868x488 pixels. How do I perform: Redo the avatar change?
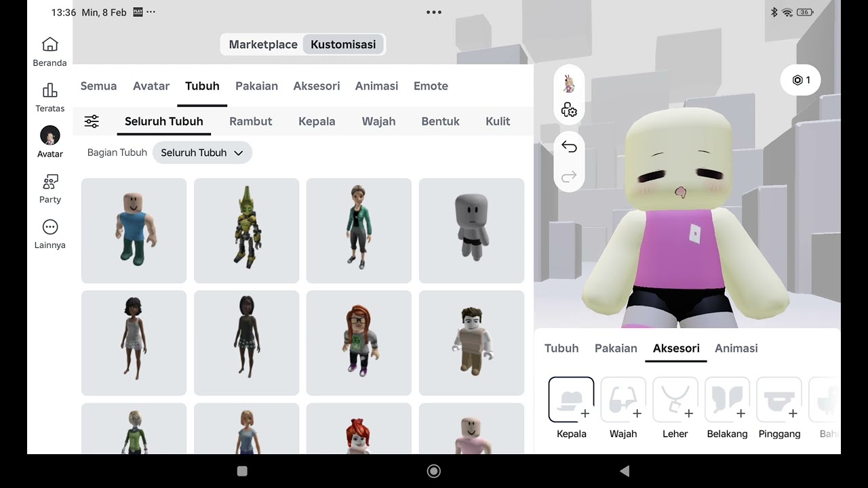coord(569,177)
